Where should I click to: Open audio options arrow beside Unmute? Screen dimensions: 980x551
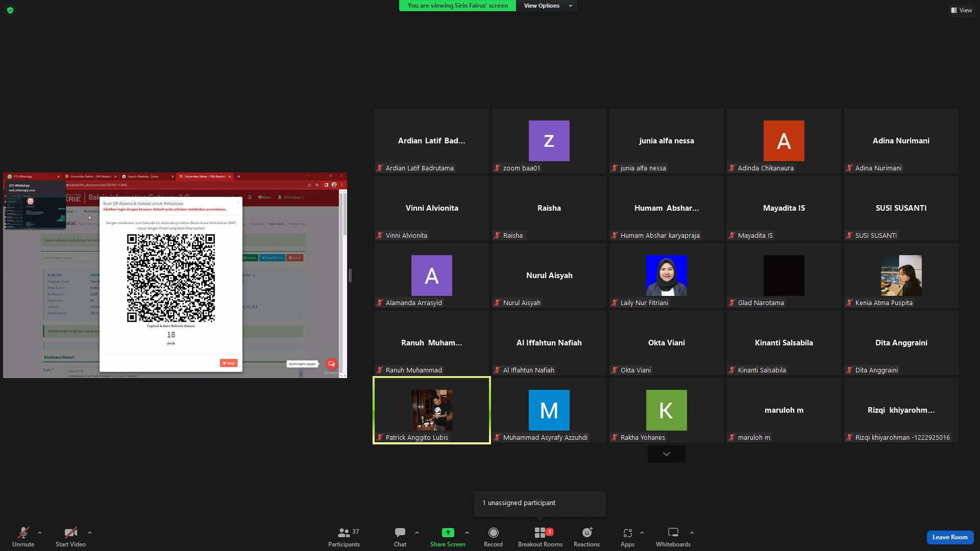(40, 533)
